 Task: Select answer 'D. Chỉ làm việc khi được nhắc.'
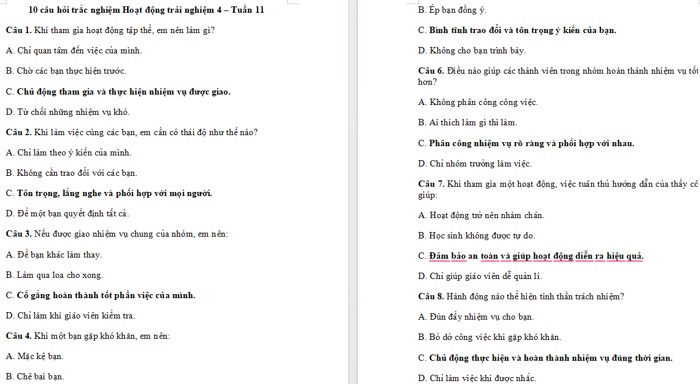click(x=477, y=378)
